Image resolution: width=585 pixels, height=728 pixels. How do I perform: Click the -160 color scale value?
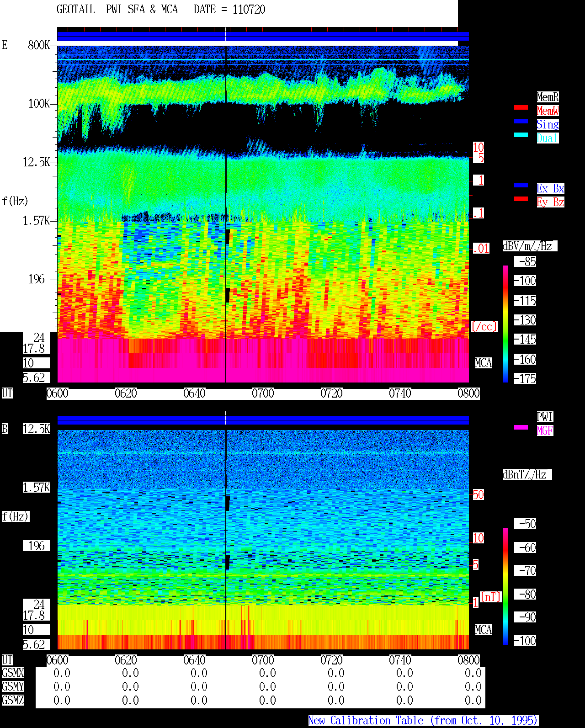525,360
